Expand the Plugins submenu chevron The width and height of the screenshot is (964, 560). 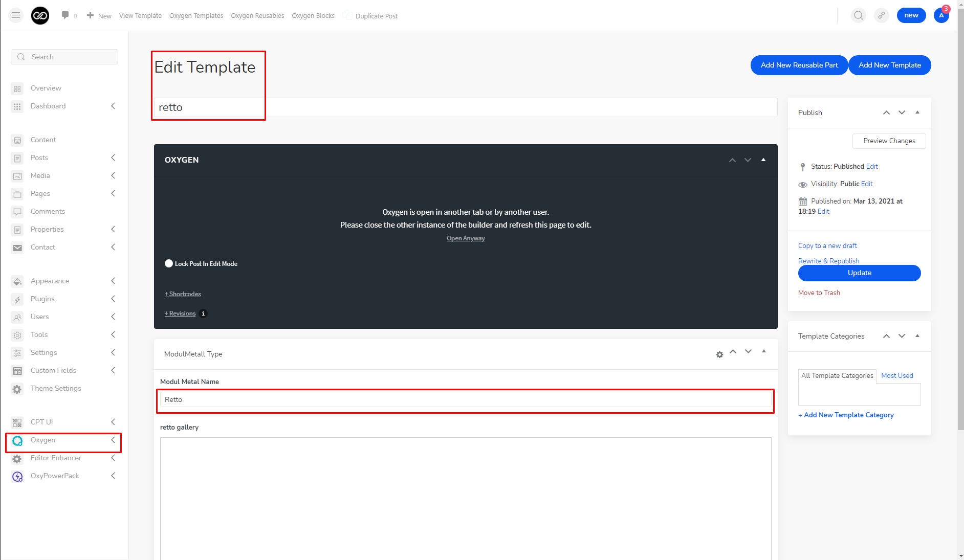(x=113, y=299)
